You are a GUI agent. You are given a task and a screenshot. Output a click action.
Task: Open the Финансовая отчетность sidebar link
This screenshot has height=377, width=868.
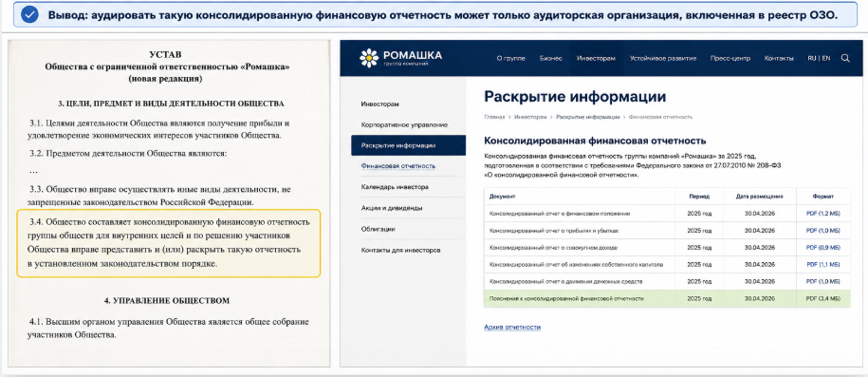point(398,166)
